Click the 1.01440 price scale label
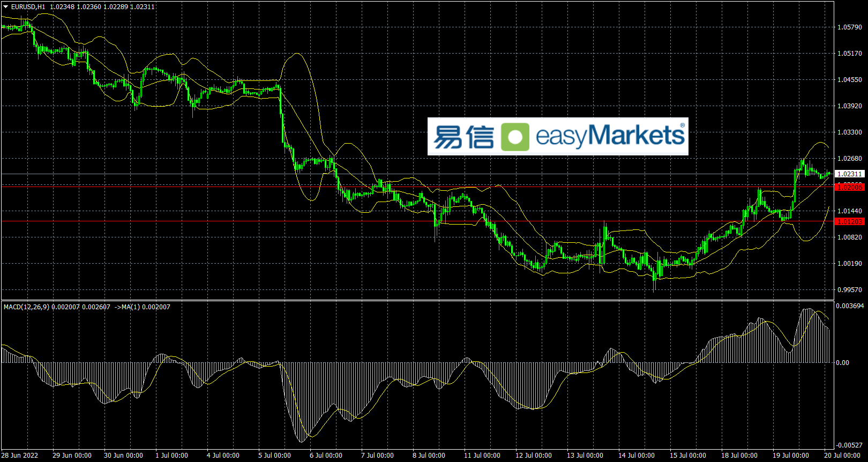 (x=850, y=211)
